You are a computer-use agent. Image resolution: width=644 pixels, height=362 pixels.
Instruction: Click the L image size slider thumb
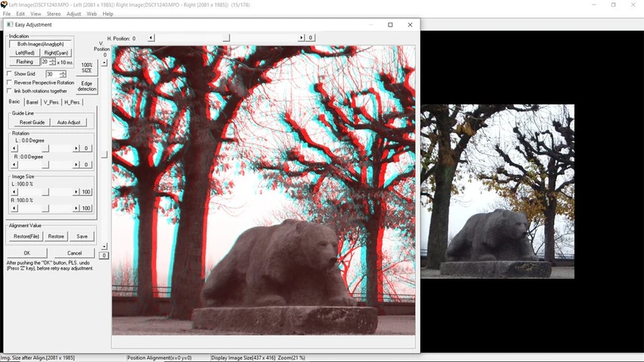[x=45, y=192]
